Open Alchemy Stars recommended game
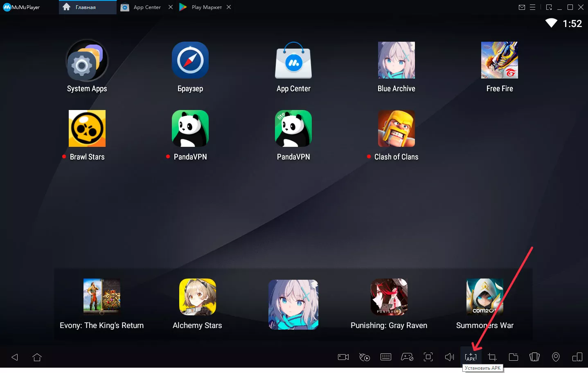 pyautogui.click(x=198, y=297)
